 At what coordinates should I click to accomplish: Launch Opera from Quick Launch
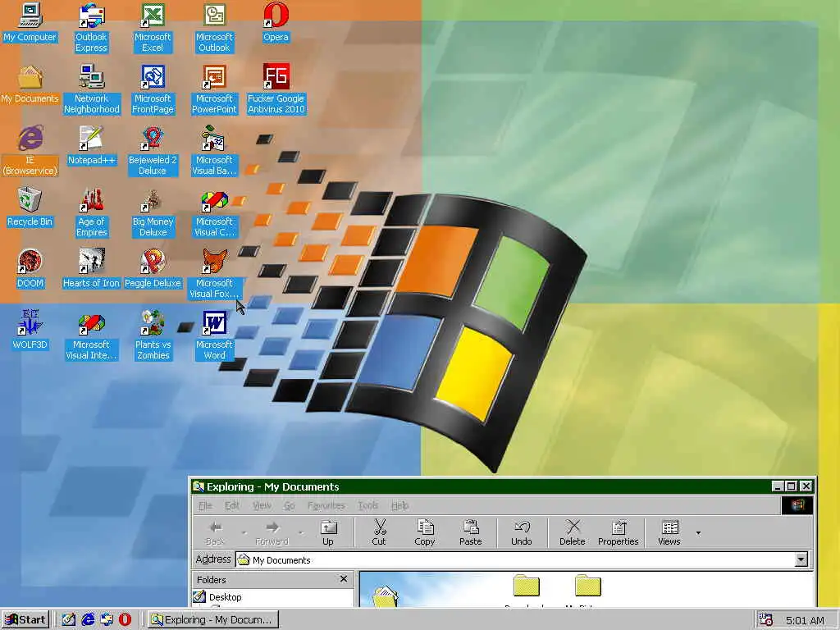[x=125, y=620]
